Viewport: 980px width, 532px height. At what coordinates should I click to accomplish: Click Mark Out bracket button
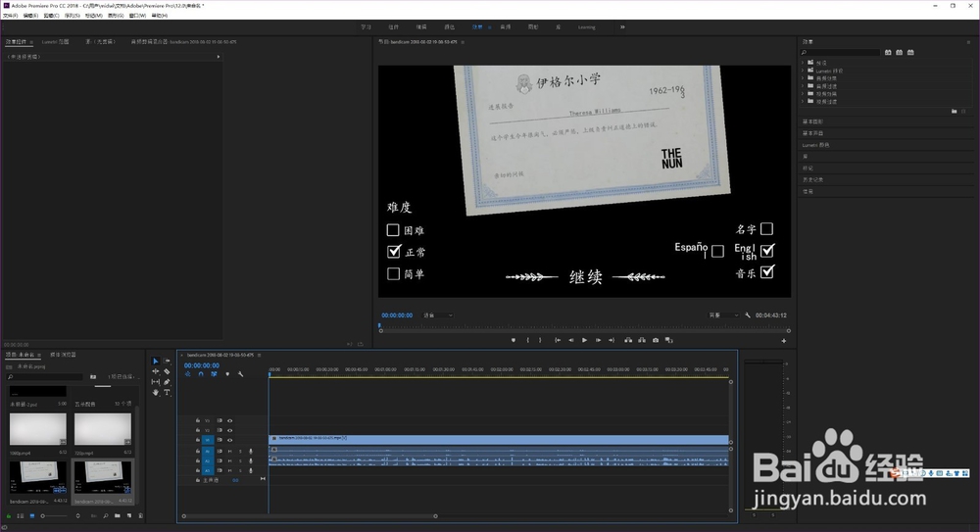540,340
